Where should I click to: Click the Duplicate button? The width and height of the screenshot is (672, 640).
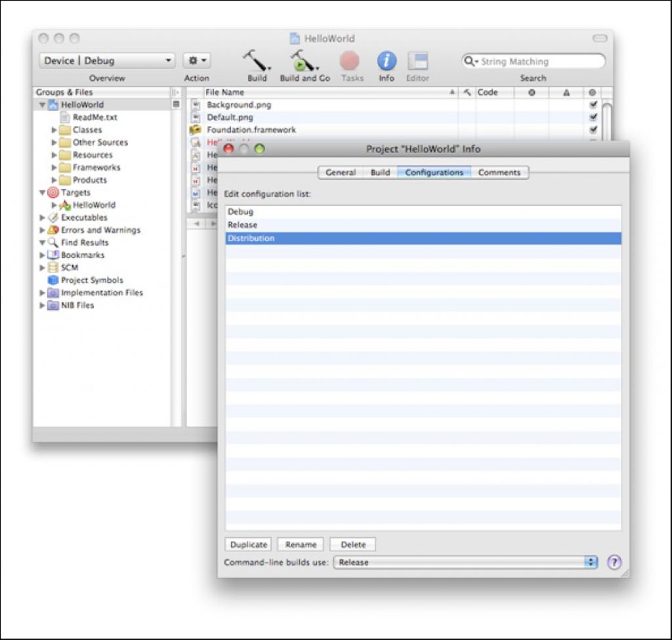click(248, 544)
